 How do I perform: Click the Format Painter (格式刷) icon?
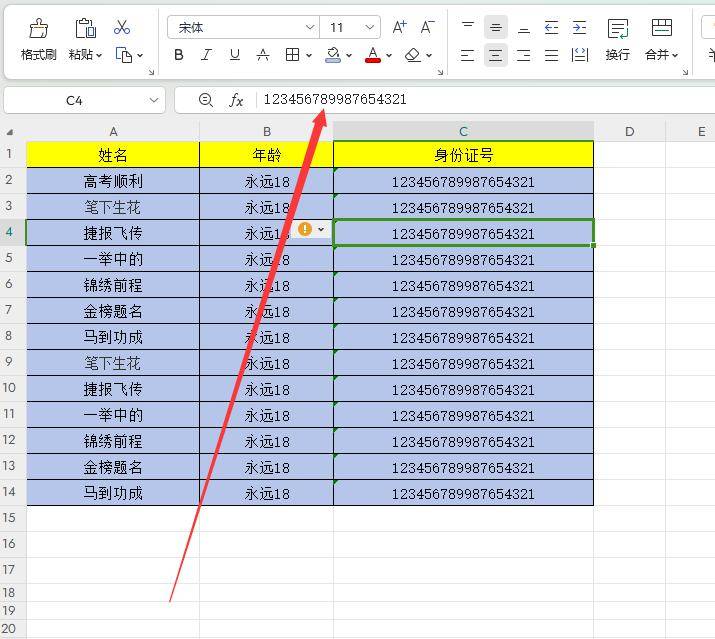pos(38,28)
